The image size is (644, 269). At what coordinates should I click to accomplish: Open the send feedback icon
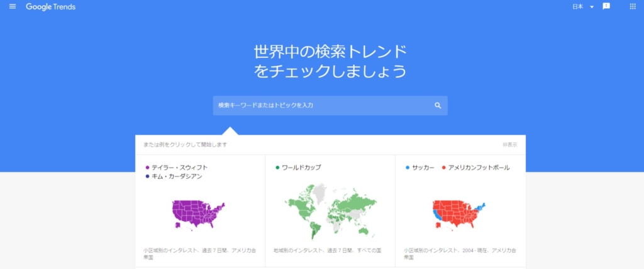[x=606, y=6]
